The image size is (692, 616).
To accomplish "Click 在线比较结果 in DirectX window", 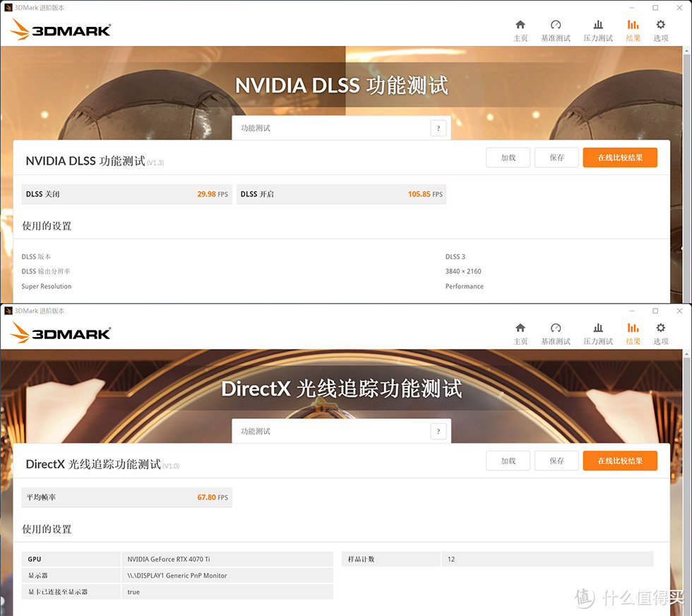I will pyautogui.click(x=620, y=461).
